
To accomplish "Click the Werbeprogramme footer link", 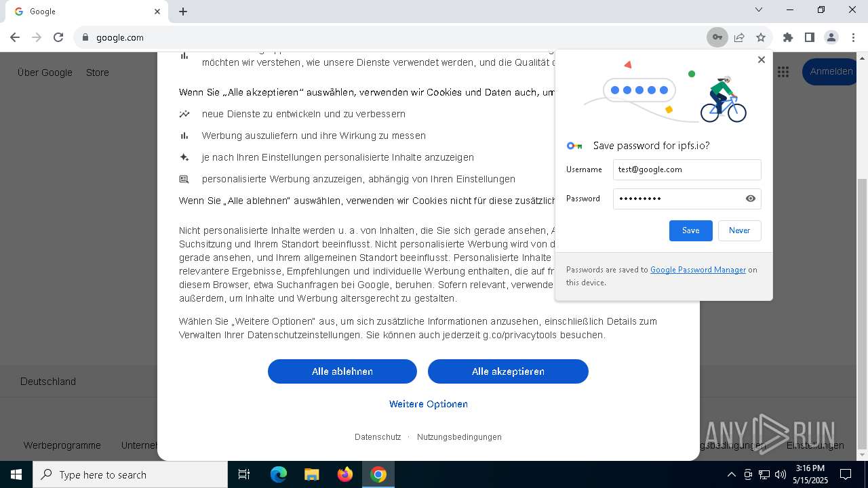I will [62, 445].
